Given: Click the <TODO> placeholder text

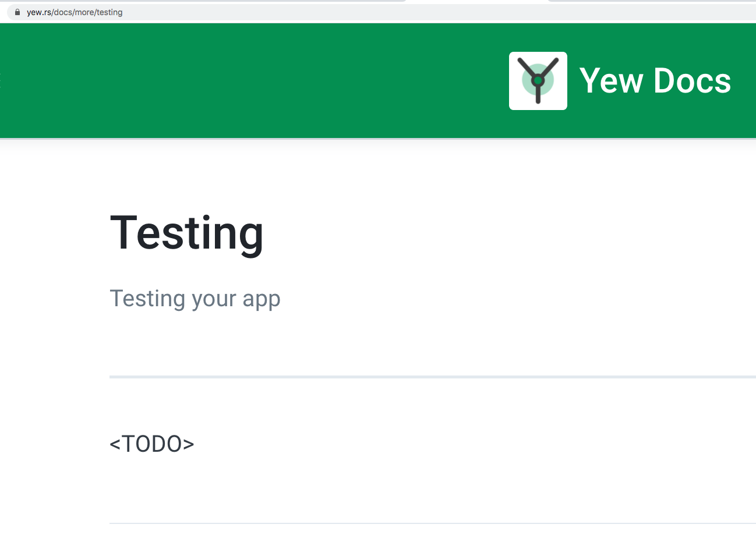Looking at the screenshot, I should pyautogui.click(x=151, y=444).
